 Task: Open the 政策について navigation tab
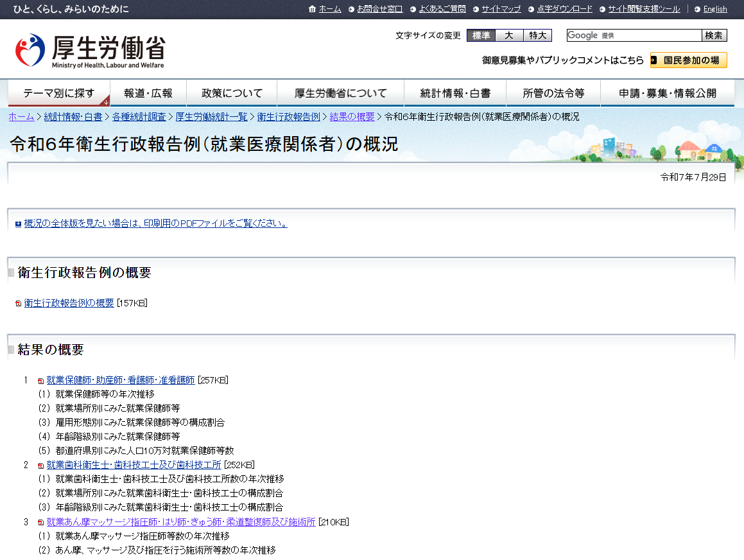pos(232,93)
